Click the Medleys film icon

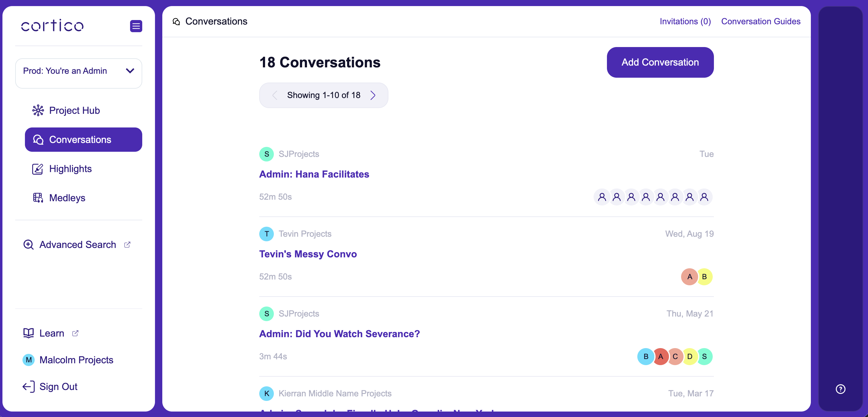(38, 198)
